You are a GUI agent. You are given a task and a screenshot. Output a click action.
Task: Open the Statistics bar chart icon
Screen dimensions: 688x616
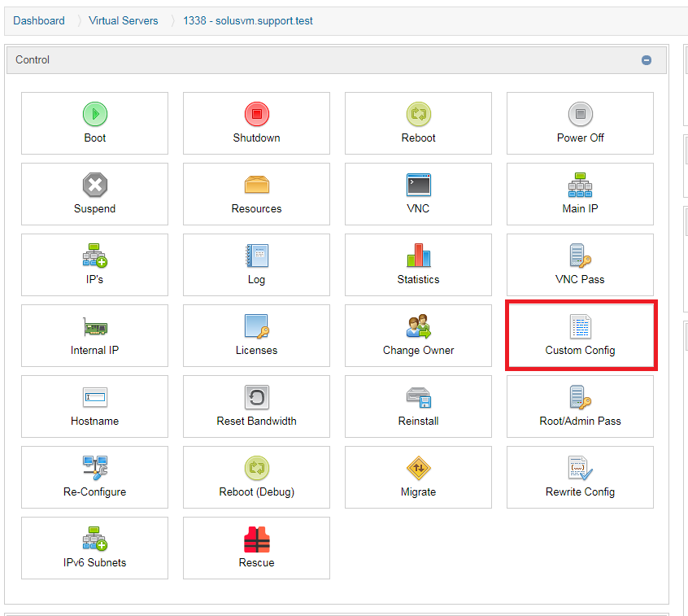418,256
